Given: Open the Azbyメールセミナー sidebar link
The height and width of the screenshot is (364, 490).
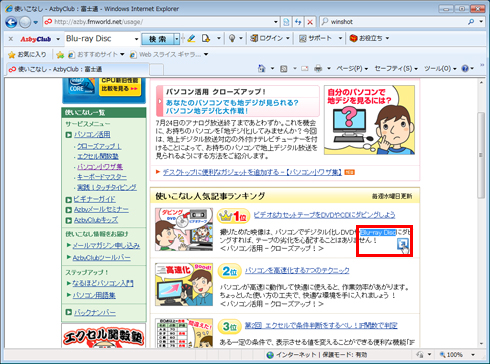Looking at the screenshot, I should click(x=101, y=210).
